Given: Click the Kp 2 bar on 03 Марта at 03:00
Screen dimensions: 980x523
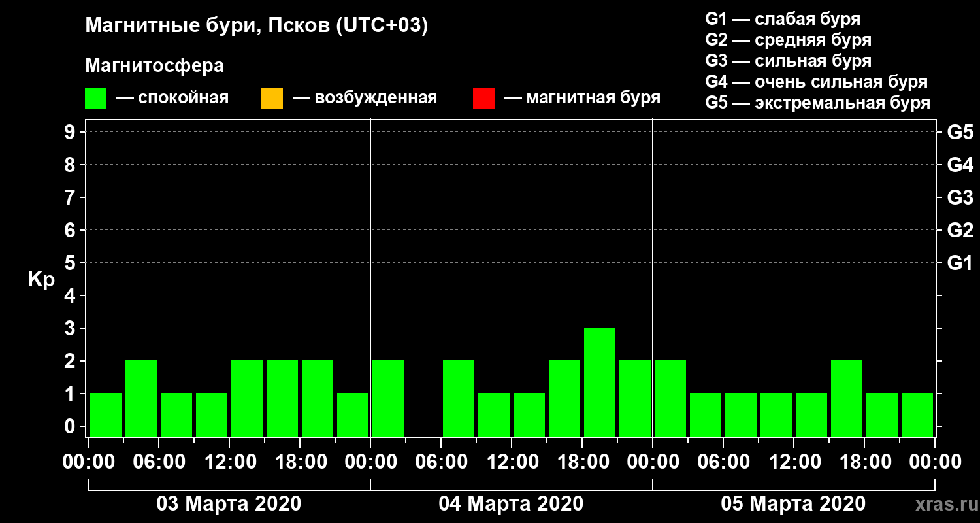Looking at the screenshot, I should click(x=141, y=398).
